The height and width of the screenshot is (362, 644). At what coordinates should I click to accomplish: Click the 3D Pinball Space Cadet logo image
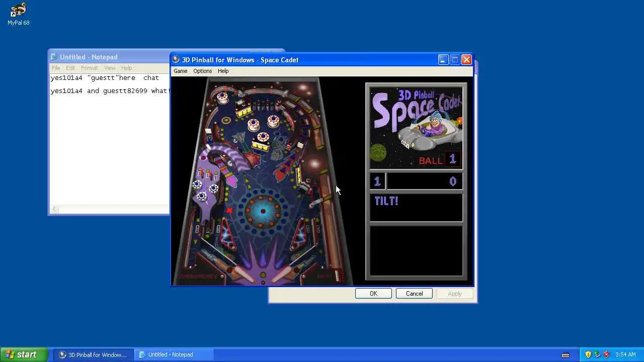(x=416, y=128)
